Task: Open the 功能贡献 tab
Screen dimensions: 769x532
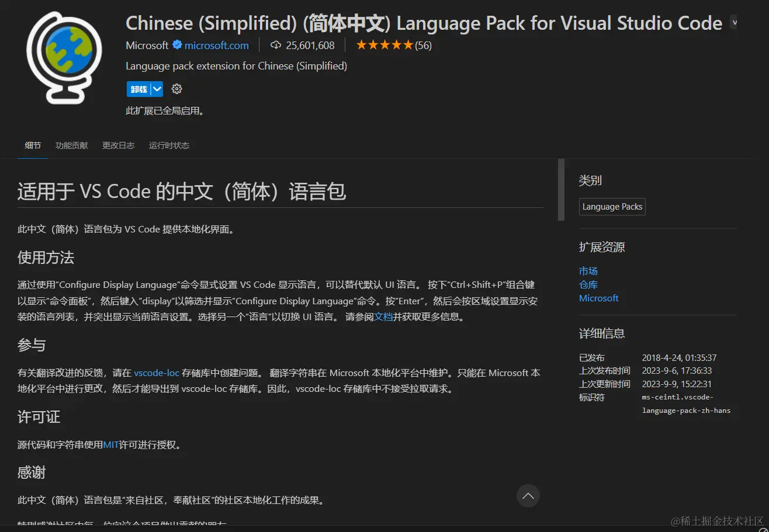Action: click(x=72, y=145)
